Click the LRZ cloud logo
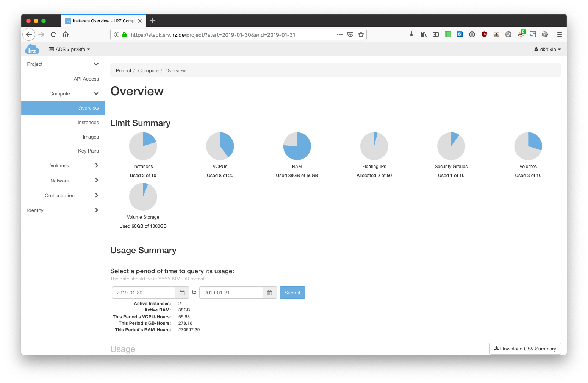 pos(32,50)
